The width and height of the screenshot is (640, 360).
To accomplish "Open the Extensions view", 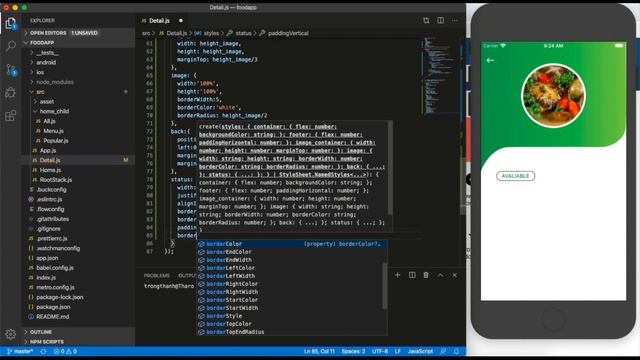I will (x=11, y=116).
